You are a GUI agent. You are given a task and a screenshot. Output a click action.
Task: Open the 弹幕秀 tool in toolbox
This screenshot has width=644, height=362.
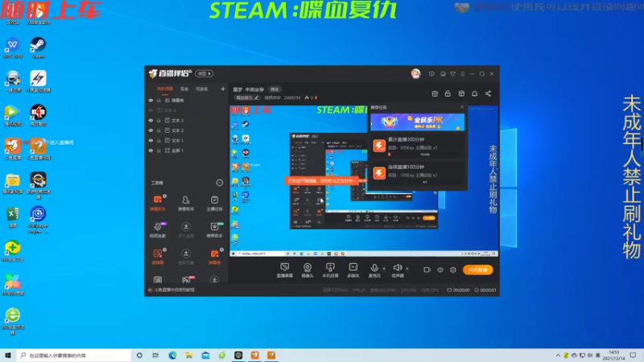214,257
